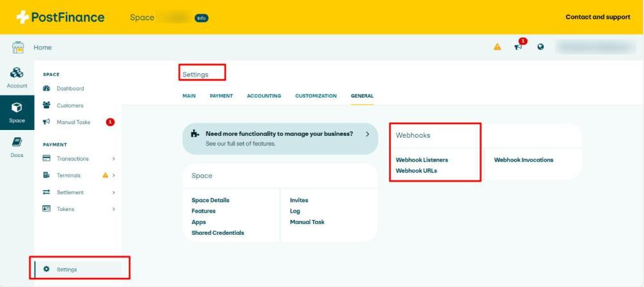Switch to the ACCOUNTING tab
The image size is (644, 287).
[x=263, y=96]
